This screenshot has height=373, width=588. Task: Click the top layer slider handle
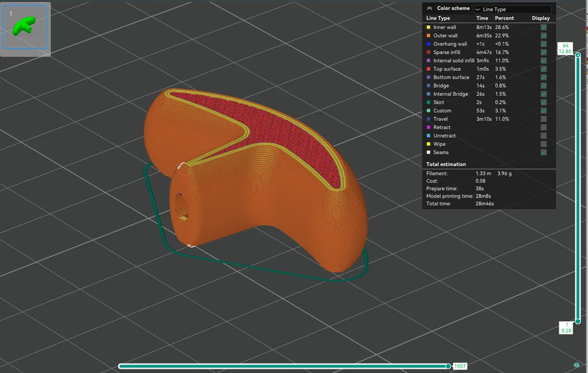(x=578, y=55)
